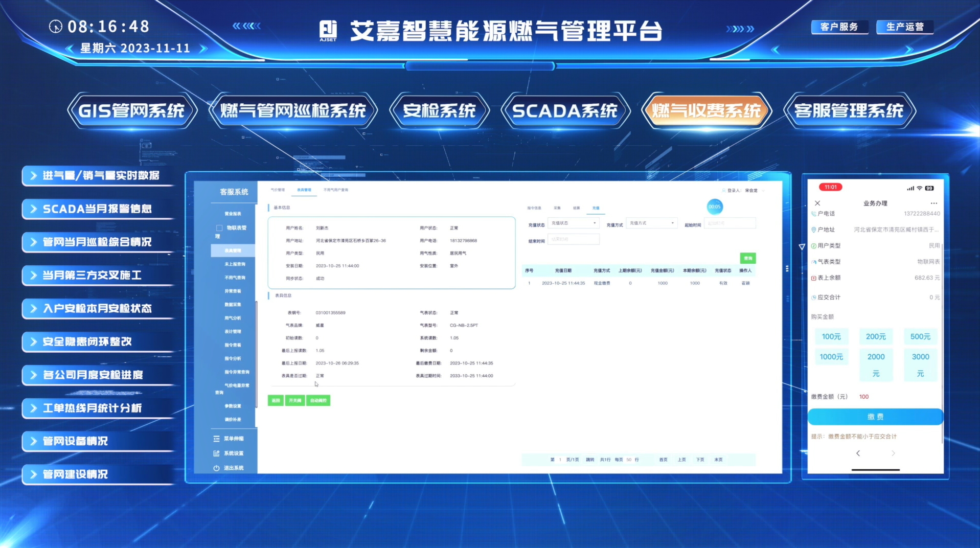Click the blue 00:05 timer circle
This screenshot has width=980, height=548.
pos(714,207)
